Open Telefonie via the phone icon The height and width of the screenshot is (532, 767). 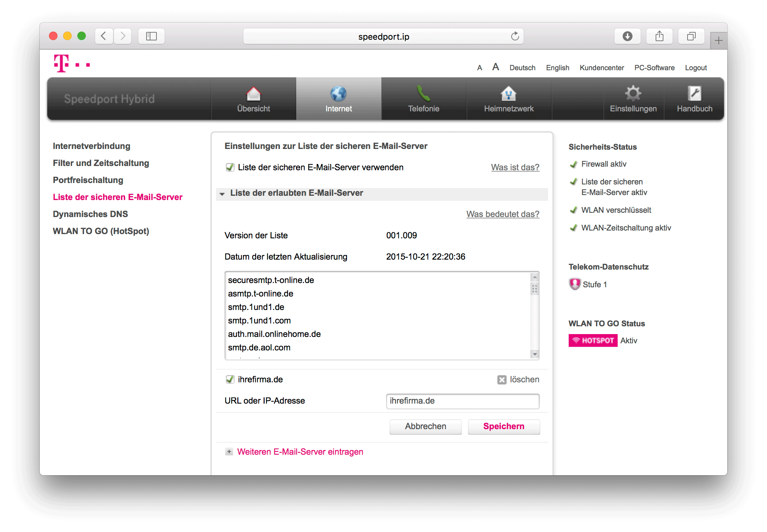coord(423,94)
